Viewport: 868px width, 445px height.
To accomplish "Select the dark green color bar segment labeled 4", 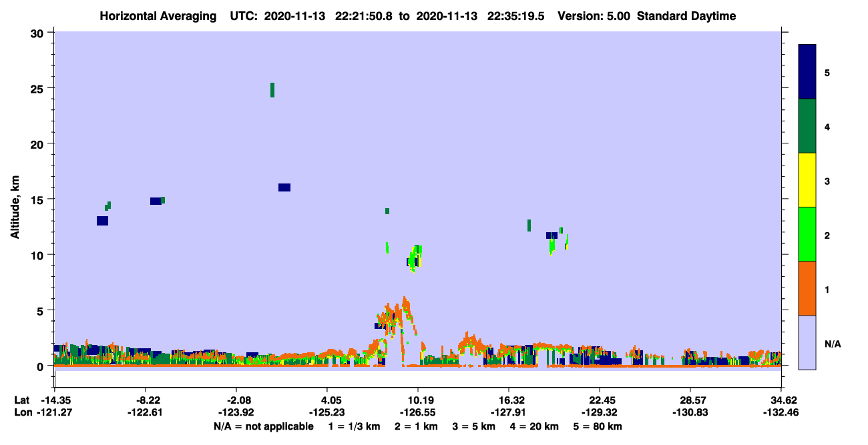I will pos(807,126).
